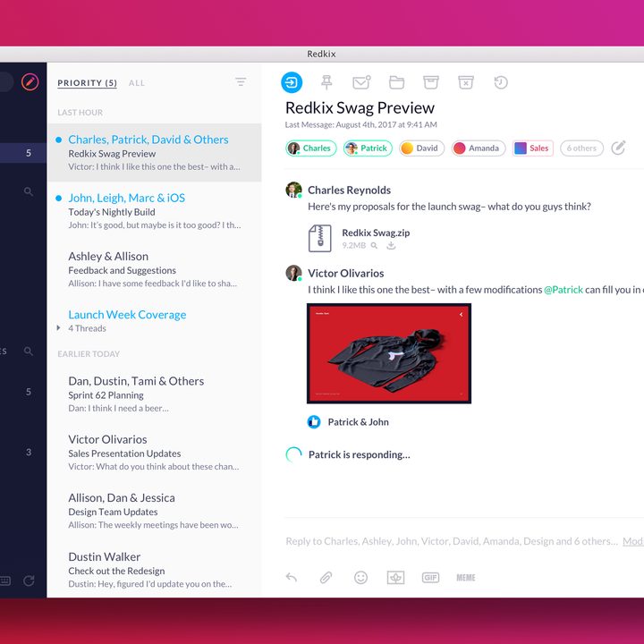The image size is (644, 644).
Task: Expand the Launch Week Coverage threads
Action: 58,327
